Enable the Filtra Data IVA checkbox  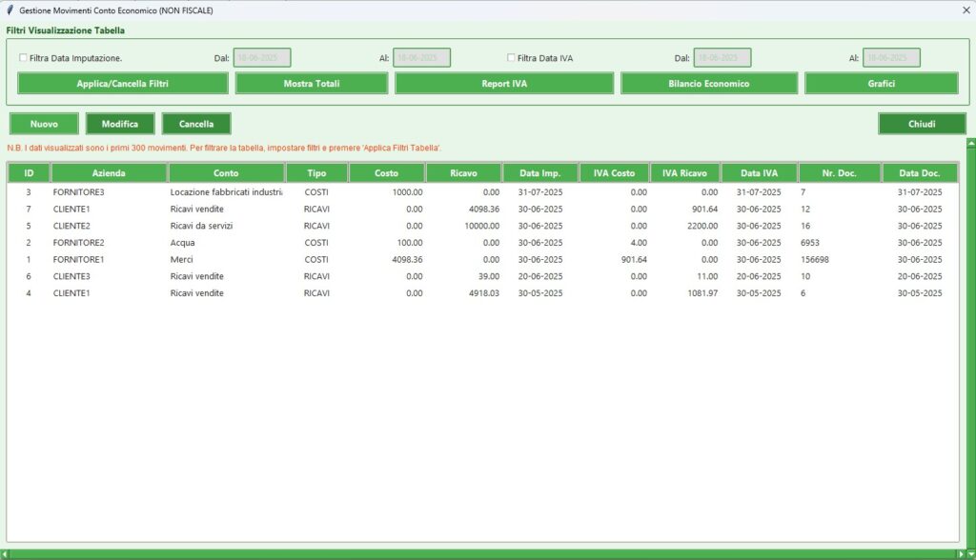point(511,58)
